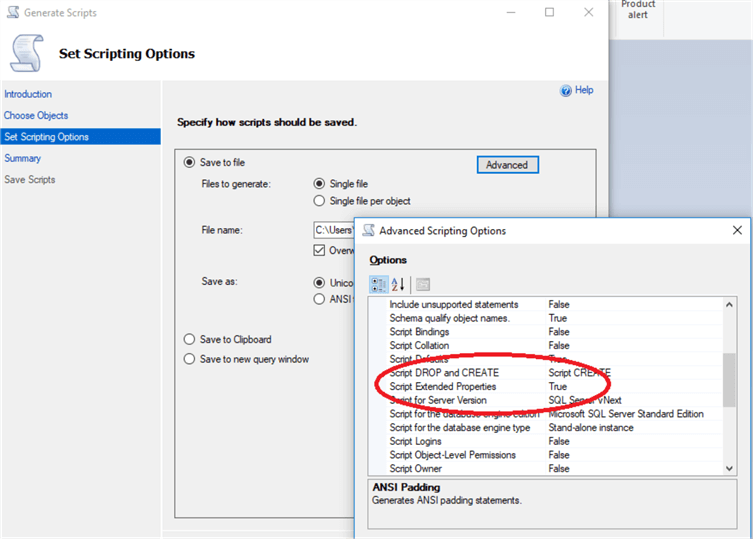This screenshot has width=753, height=539.
Task: Go to the Introduction page
Action: 28,94
